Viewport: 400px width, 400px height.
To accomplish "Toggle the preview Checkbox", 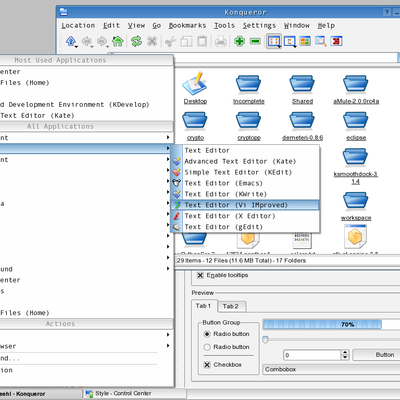I will (x=207, y=365).
